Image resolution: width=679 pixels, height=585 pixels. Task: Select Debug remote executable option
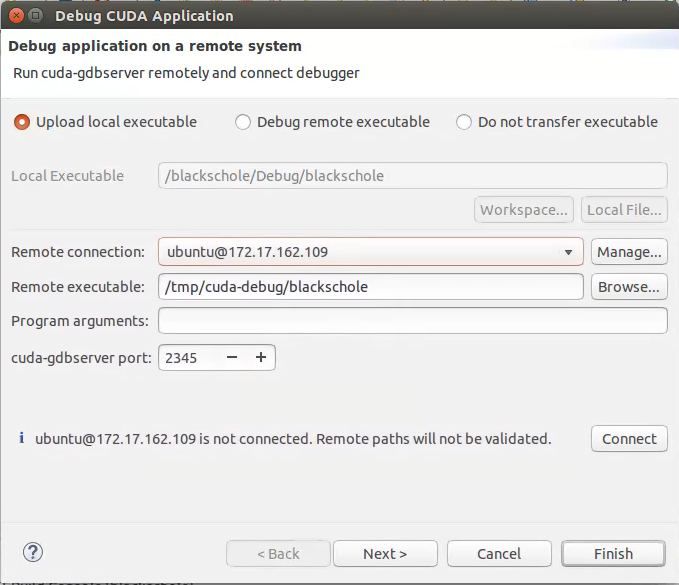point(243,122)
